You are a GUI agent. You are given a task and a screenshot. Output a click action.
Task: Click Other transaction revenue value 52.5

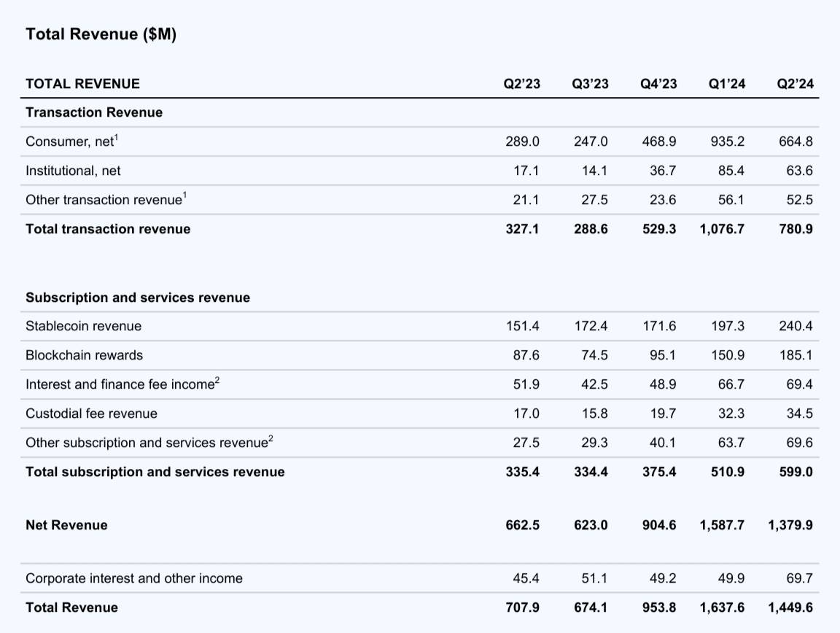pos(799,200)
